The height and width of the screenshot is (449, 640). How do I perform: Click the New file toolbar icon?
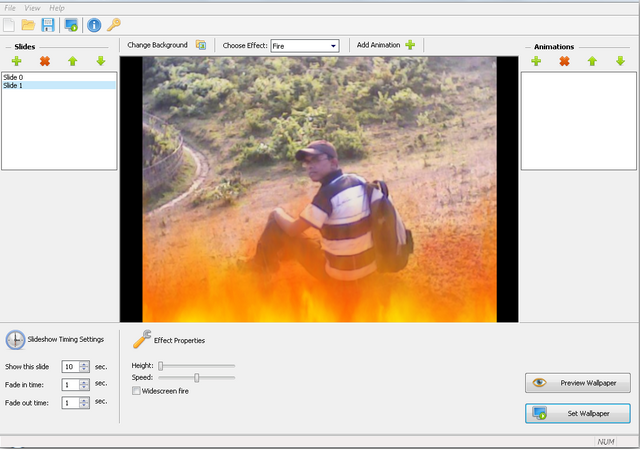9,24
